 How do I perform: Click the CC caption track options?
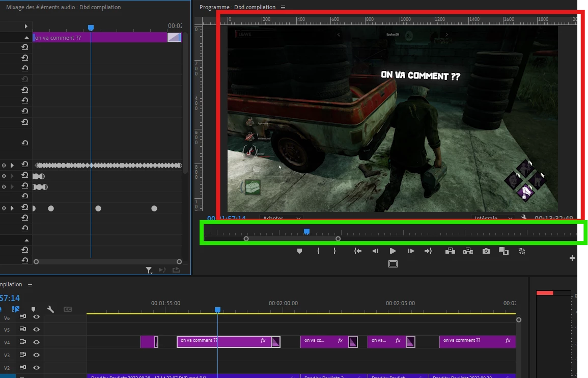[x=68, y=309]
